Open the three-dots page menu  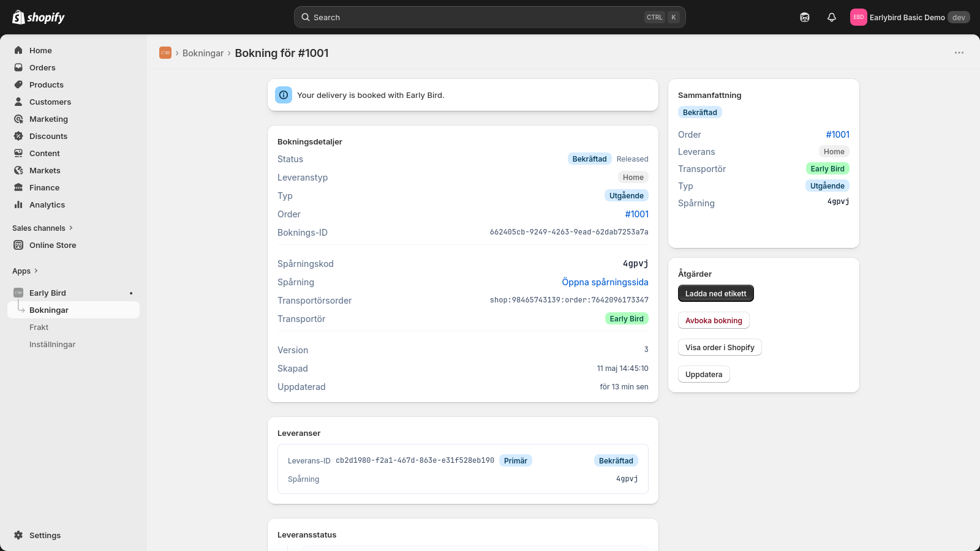[959, 53]
